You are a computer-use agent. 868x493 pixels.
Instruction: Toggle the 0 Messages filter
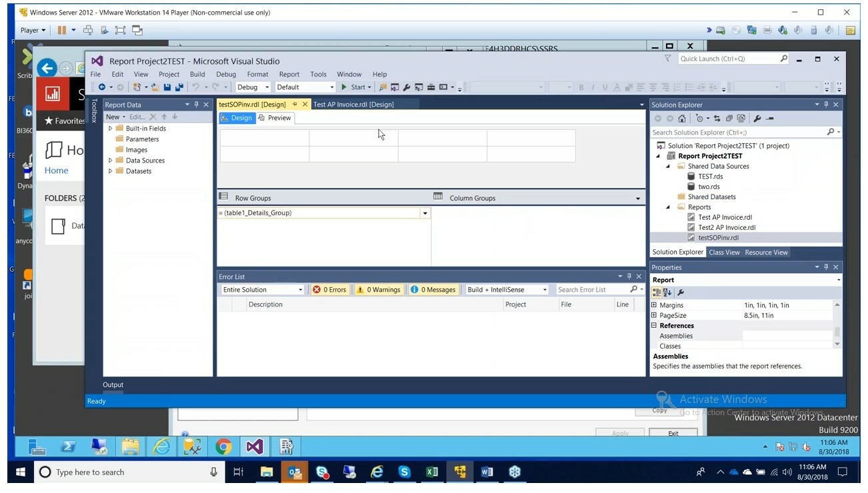click(x=433, y=289)
